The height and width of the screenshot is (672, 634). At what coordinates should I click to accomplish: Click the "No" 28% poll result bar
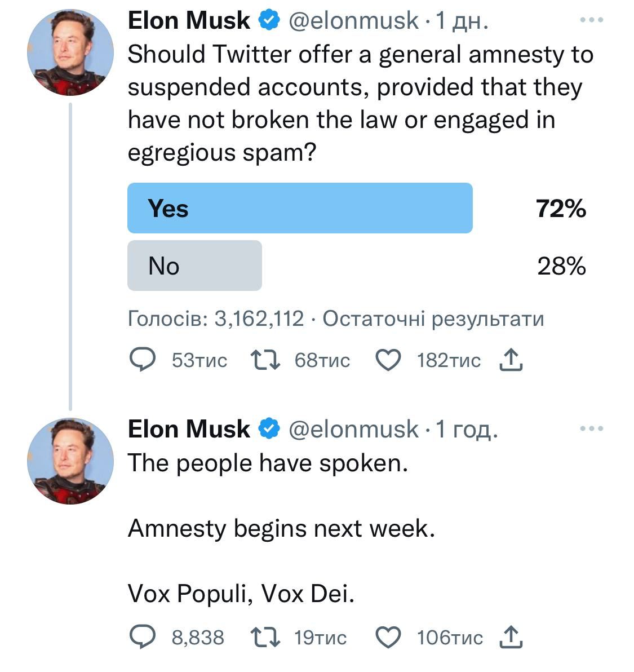click(194, 266)
